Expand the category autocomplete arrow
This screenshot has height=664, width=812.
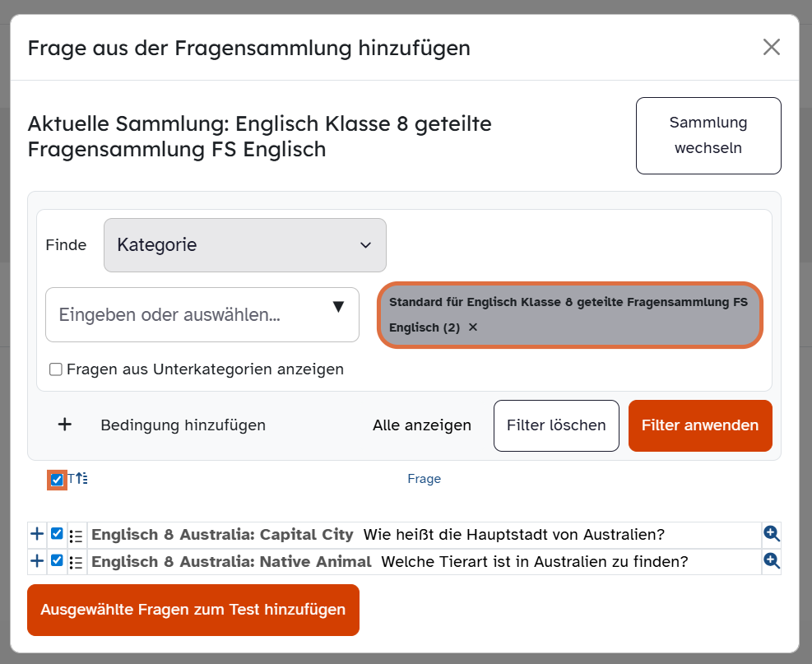coord(338,308)
